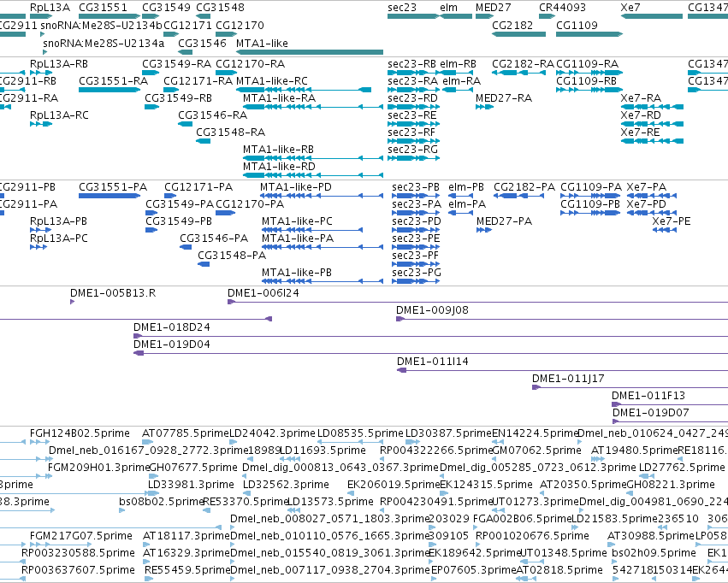Click the sec23 gene name
Viewport: 728px width, 583px height.
pos(402,8)
